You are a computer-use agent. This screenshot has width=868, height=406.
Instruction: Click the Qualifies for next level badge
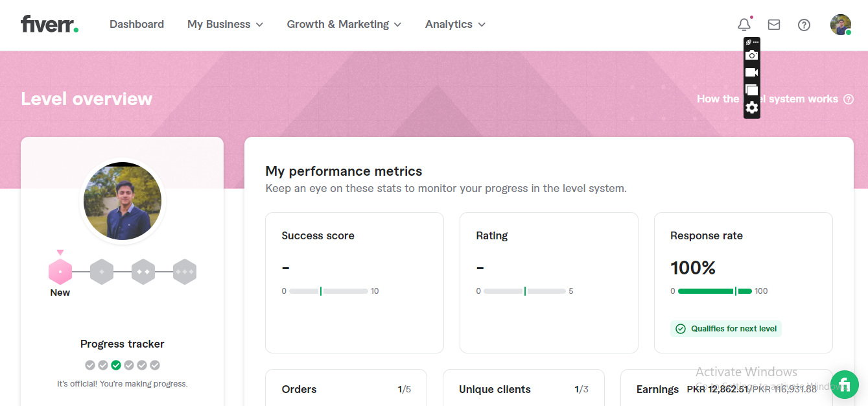[725, 329]
